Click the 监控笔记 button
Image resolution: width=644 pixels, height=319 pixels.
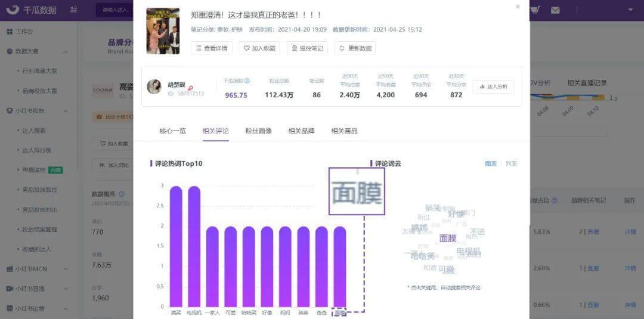click(307, 48)
